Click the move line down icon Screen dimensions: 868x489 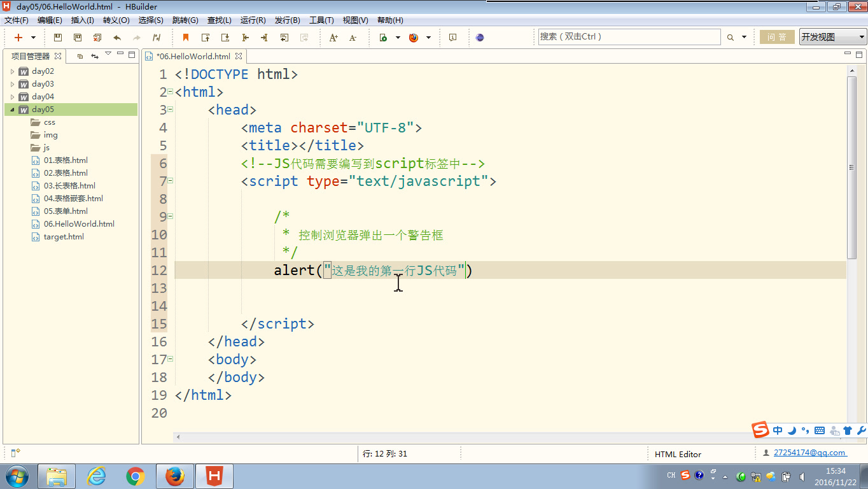225,38
